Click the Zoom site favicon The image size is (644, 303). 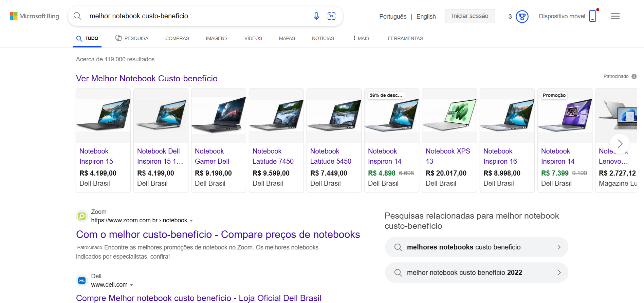(82, 216)
